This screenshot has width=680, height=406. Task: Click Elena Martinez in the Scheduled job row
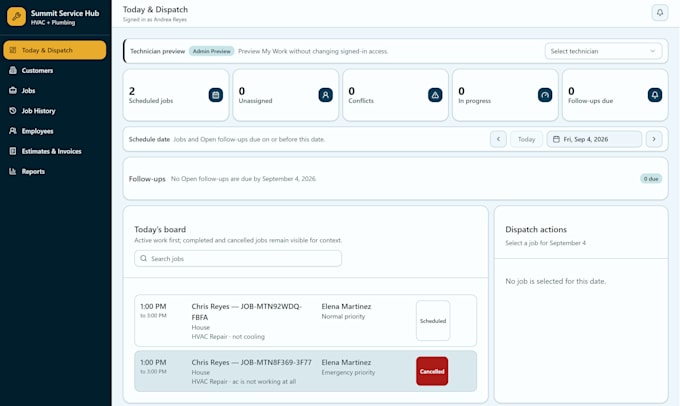point(346,306)
